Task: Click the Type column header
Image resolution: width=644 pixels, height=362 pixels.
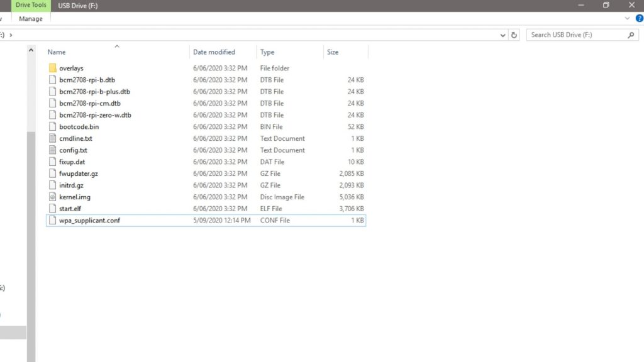Action: [267, 52]
